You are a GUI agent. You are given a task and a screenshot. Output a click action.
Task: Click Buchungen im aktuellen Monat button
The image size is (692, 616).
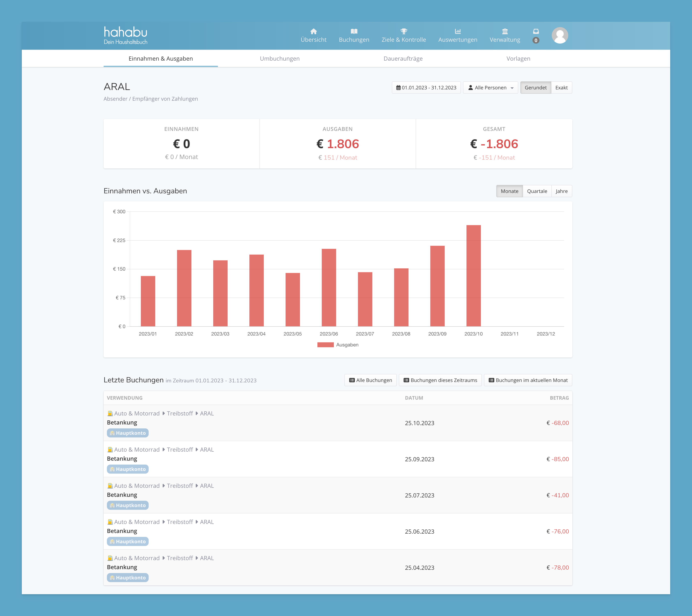point(528,380)
